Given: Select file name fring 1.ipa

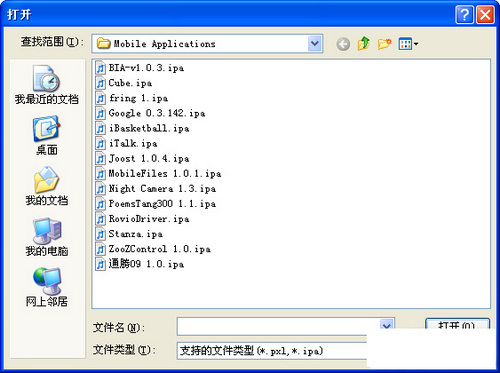Looking at the screenshot, I should [138, 98].
